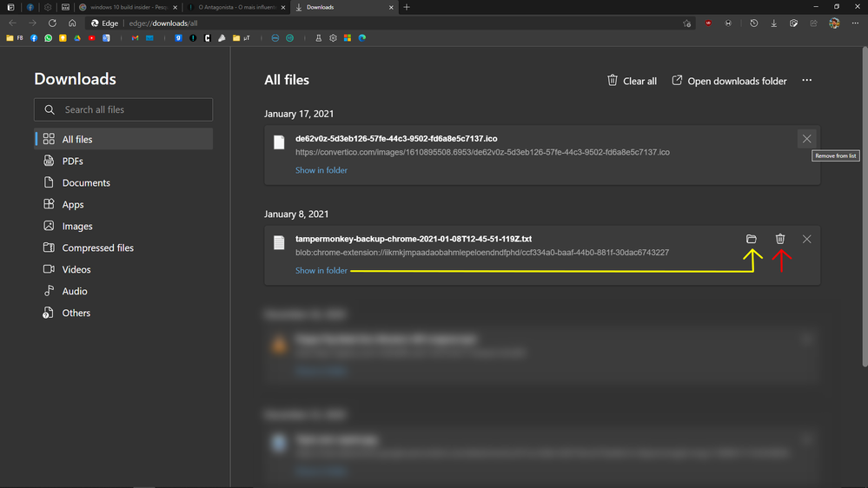Screen dimensions: 868x488
Task: Open the Share button
Action: point(814,23)
